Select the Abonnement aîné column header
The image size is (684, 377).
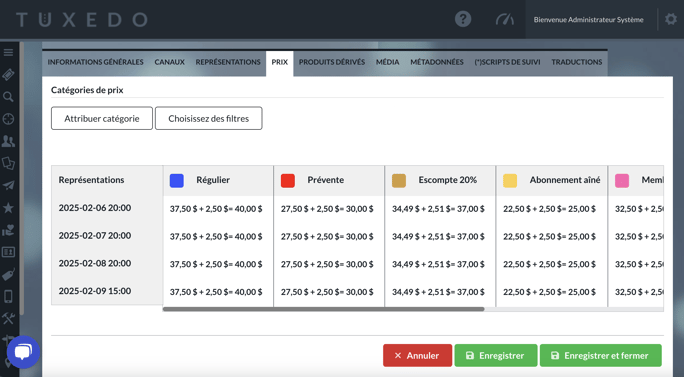point(551,180)
